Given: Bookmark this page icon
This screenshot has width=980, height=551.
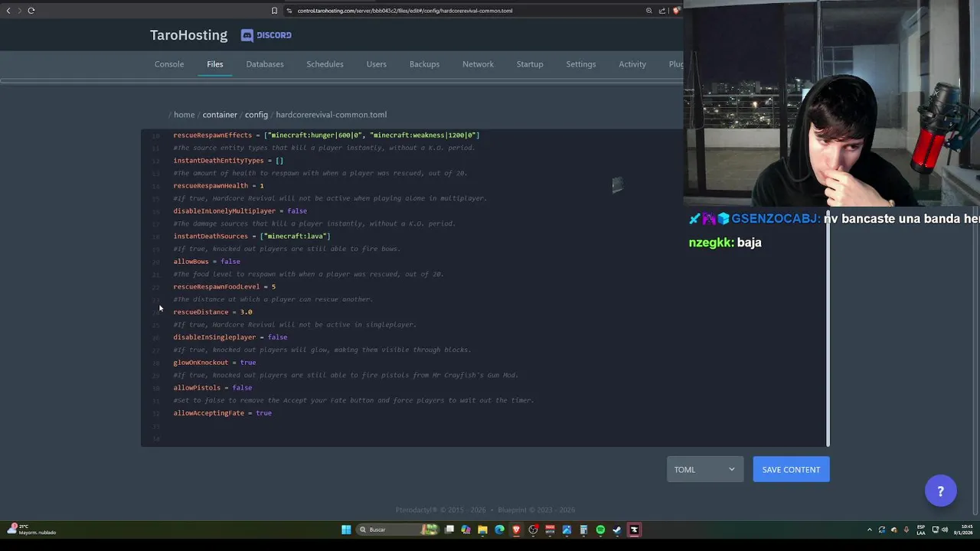Looking at the screenshot, I should click(x=274, y=11).
